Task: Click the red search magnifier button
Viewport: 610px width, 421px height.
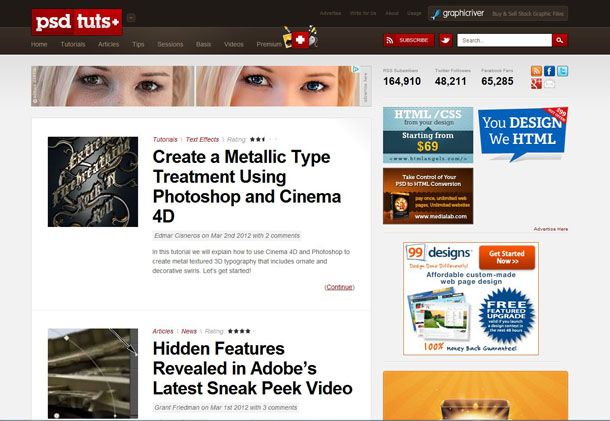Action: coord(560,40)
